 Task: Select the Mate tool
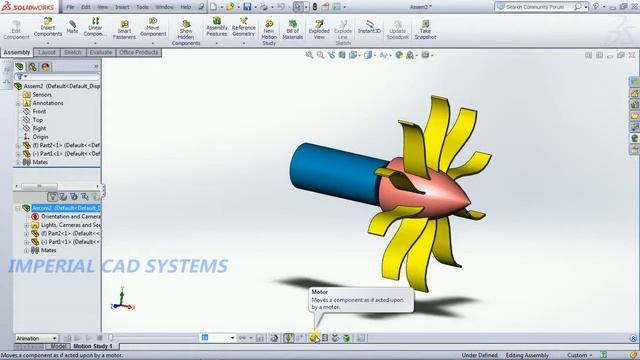(x=72, y=27)
